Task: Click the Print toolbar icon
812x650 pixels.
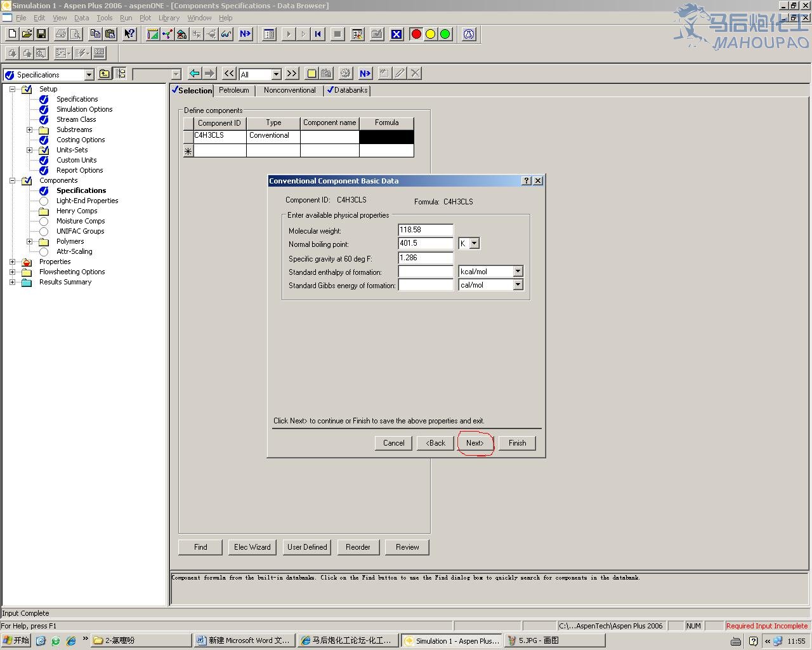Action: pyautogui.click(x=61, y=34)
